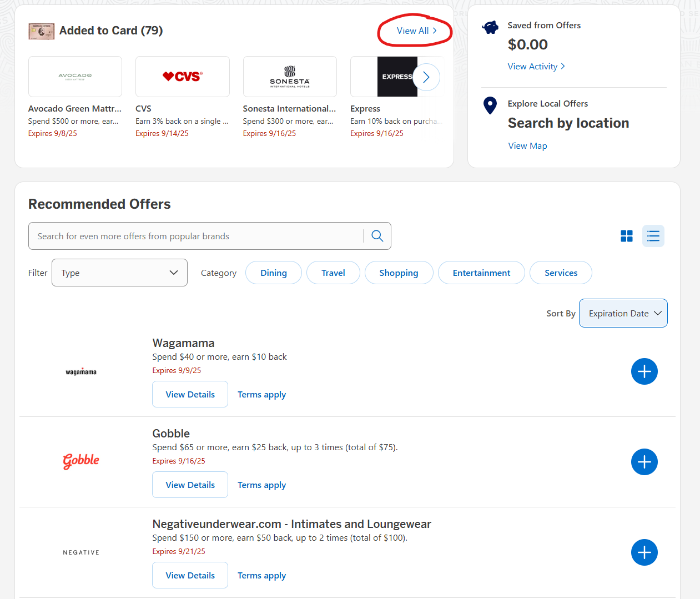Open View All added offers link
The width and height of the screenshot is (700, 599).
click(416, 31)
